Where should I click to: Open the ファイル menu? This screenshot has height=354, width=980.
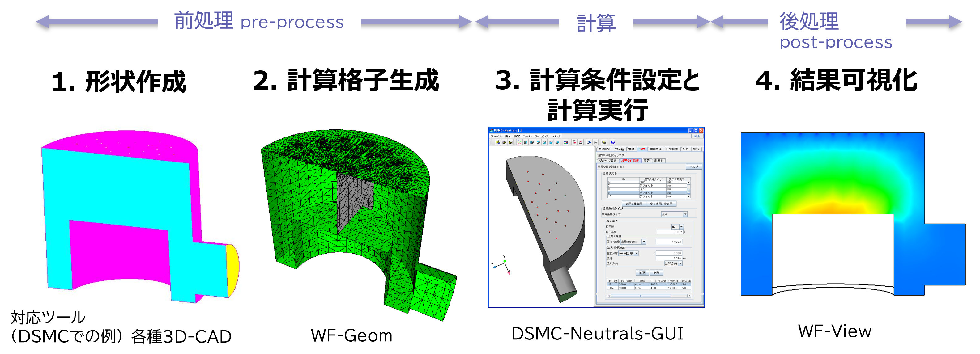click(x=496, y=136)
